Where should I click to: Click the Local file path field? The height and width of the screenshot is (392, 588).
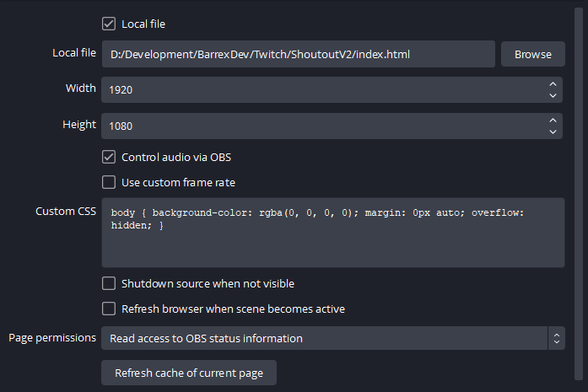298,54
